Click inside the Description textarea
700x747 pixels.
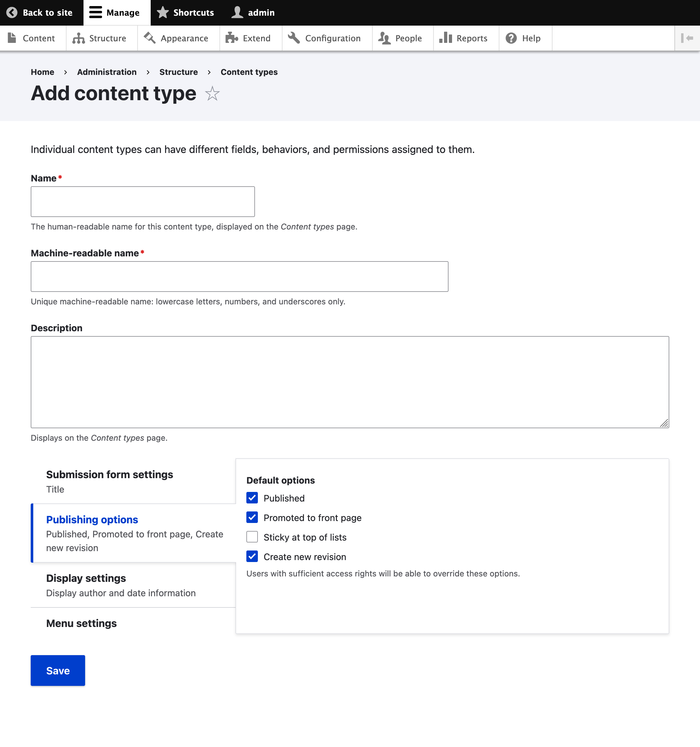click(x=350, y=382)
